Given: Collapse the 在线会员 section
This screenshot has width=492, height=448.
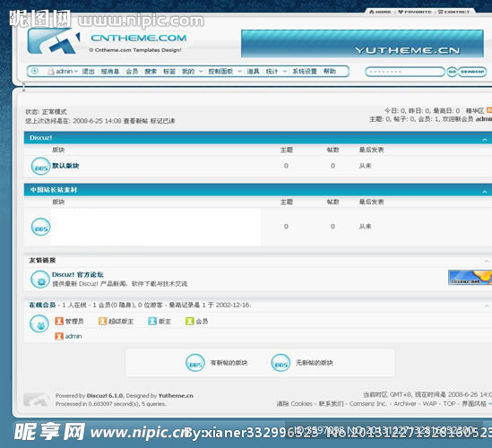Looking at the screenshot, I should (487, 306).
